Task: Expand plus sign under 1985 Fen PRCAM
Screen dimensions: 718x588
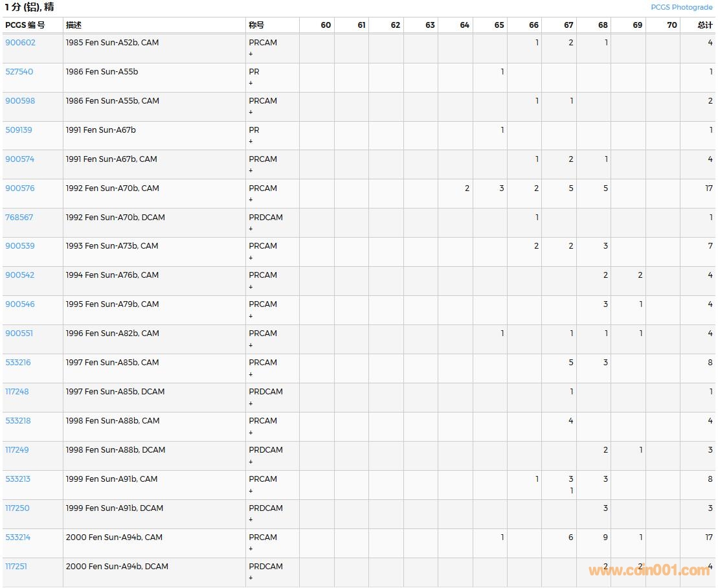Action: click(x=251, y=54)
